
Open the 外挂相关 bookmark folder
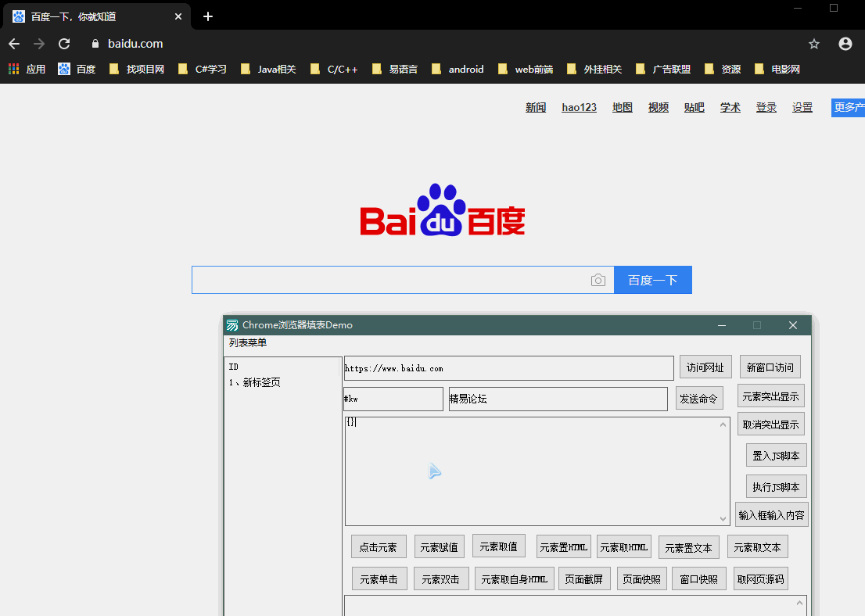(x=594, y=69)
